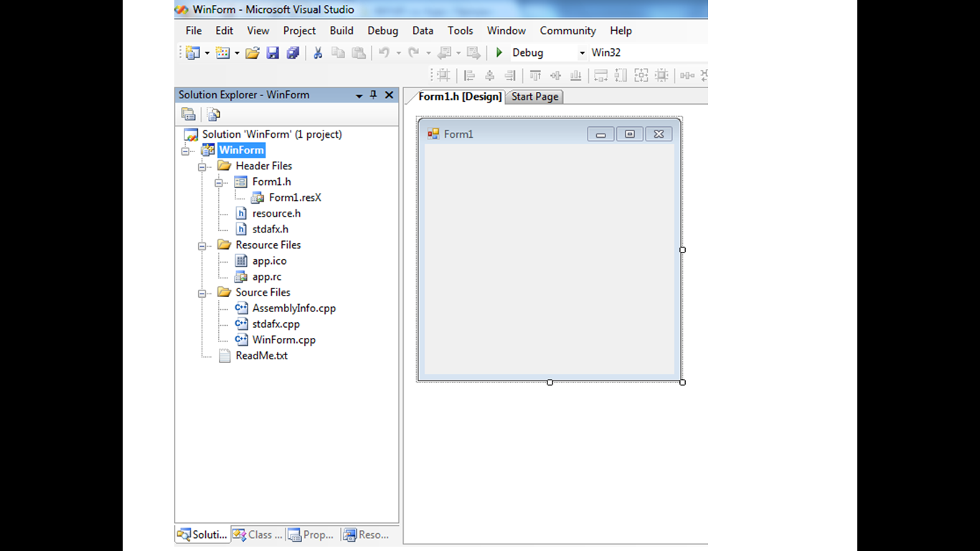Click the Navigate Forward icon

click(x=473, y=52)
